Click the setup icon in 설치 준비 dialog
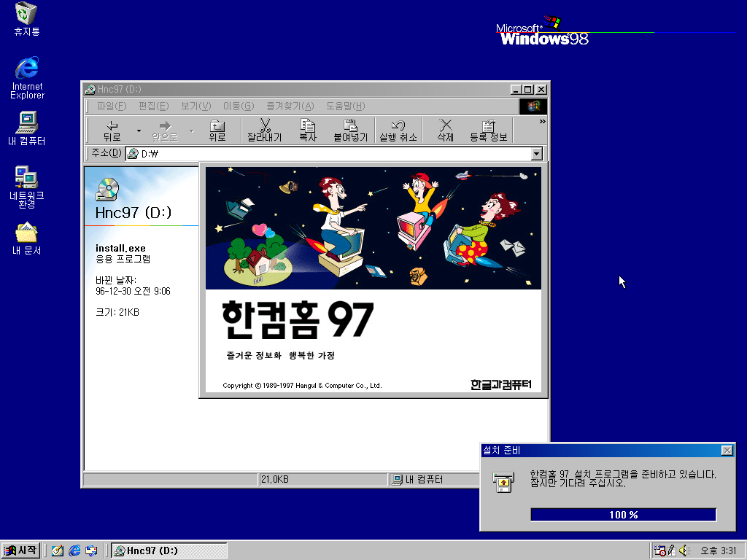 (x=503, y=483)
